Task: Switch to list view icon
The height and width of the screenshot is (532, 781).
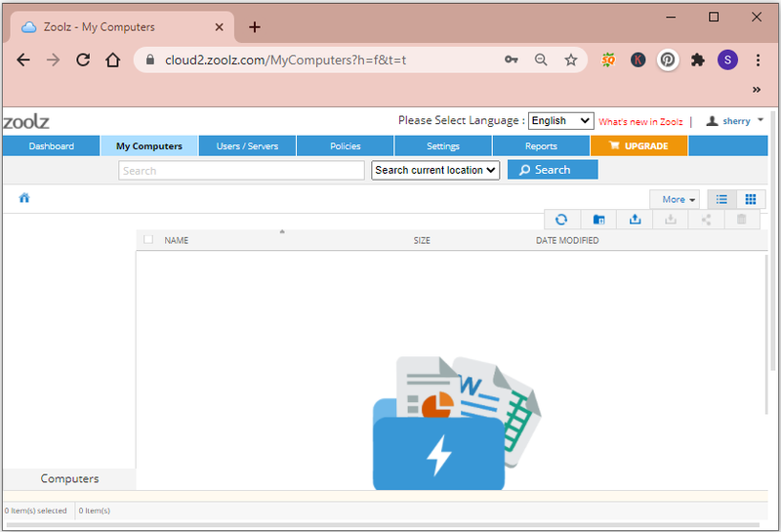Action: click(x=721, y=199)
